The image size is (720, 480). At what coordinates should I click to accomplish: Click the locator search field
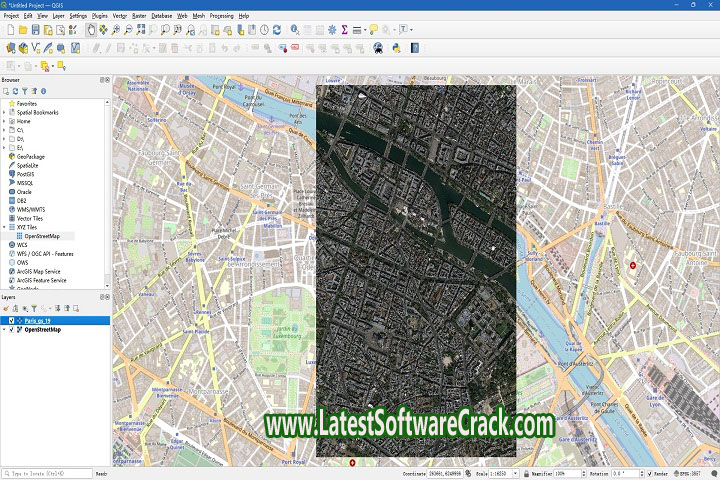[47, 474]
